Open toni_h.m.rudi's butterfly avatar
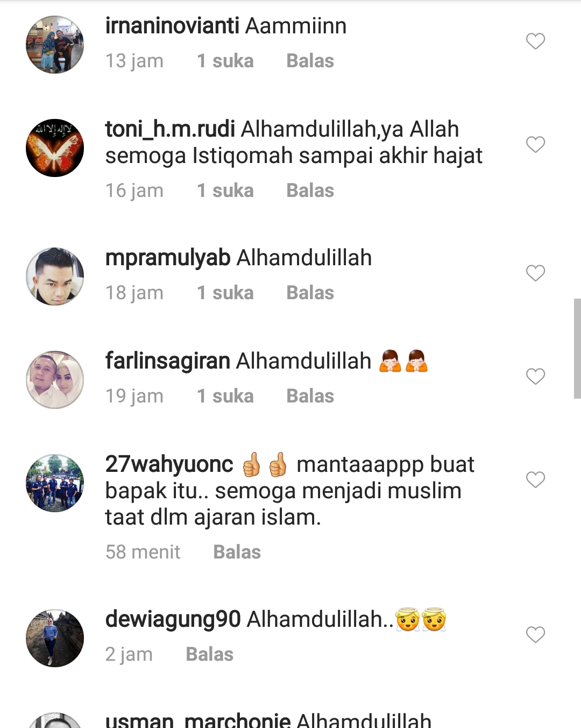The width and height of the screenshot is (581, 728). (55, 148)
